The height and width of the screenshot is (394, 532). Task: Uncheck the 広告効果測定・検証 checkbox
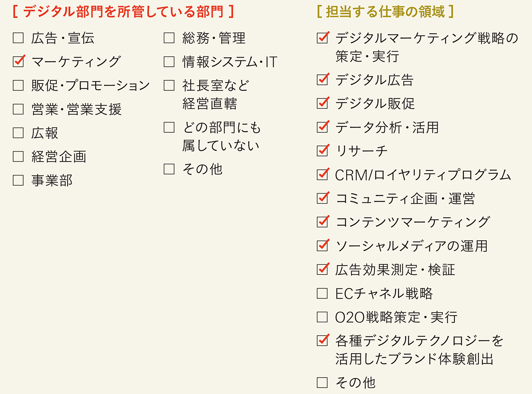[322, 269]
